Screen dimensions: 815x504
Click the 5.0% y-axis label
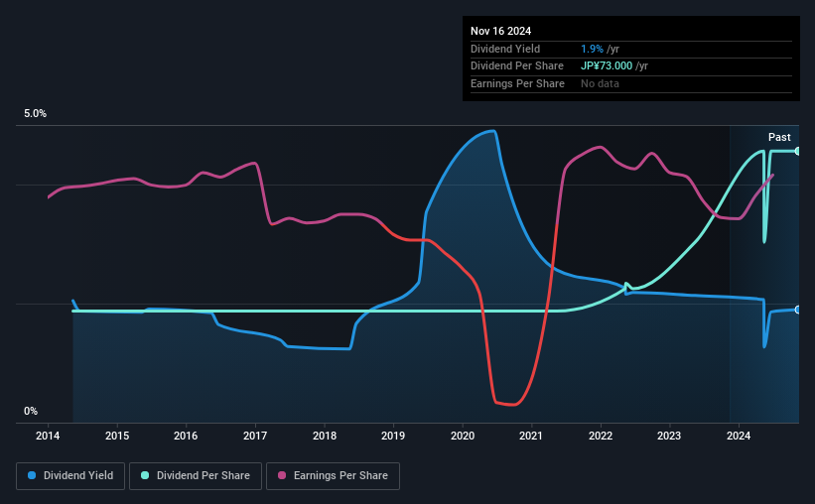35,114
